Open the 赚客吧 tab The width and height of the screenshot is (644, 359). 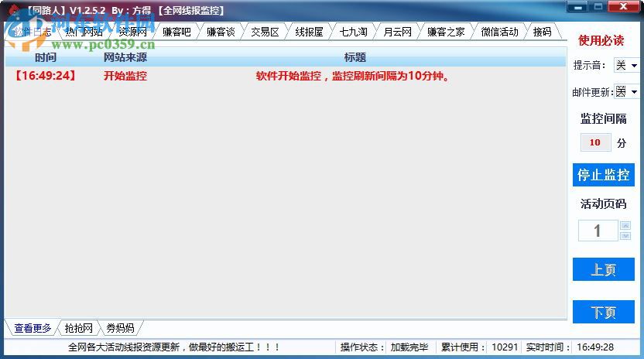tap(176, 32)
